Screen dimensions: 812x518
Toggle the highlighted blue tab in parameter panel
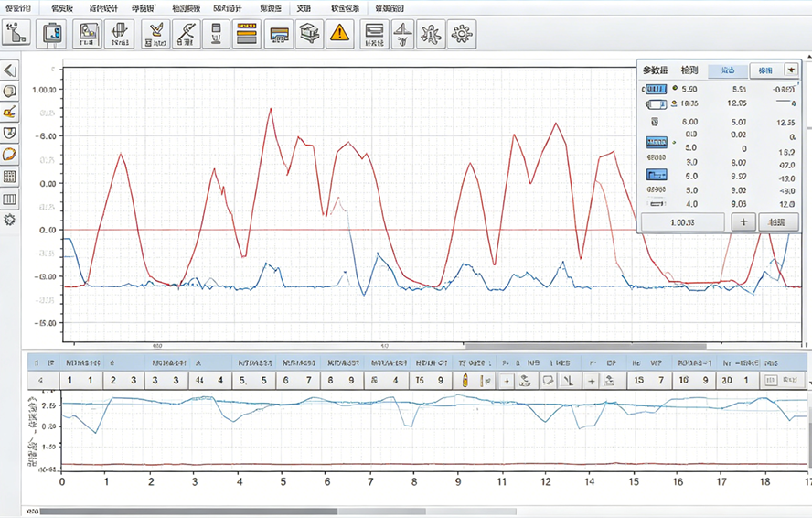(727, 70)
